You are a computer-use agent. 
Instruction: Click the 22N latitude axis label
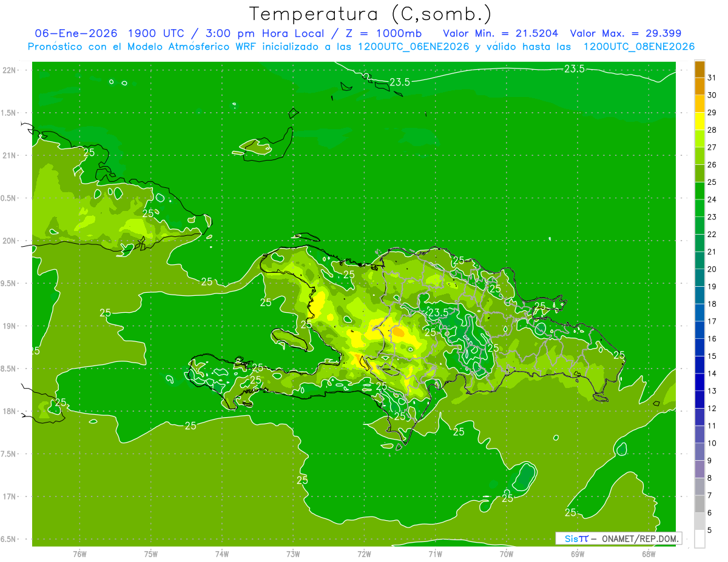[10, 70]
